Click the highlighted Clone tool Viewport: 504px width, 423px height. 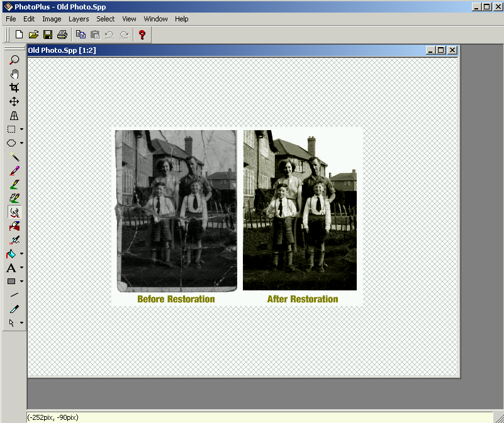pyautogui.click(x=14, y=212)
